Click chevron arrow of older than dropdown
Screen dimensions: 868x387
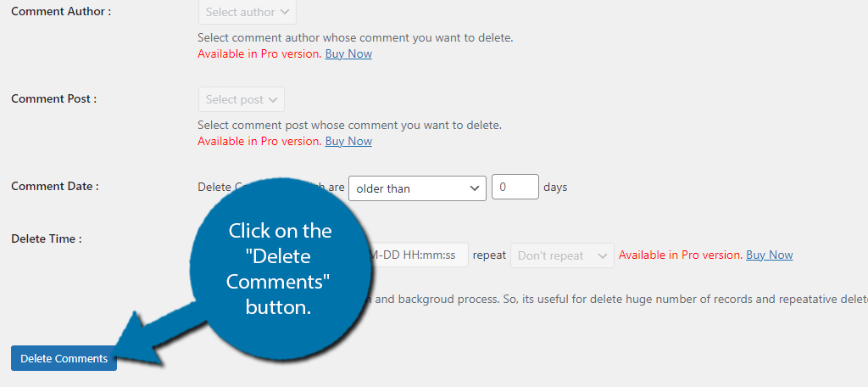point(474,188)
